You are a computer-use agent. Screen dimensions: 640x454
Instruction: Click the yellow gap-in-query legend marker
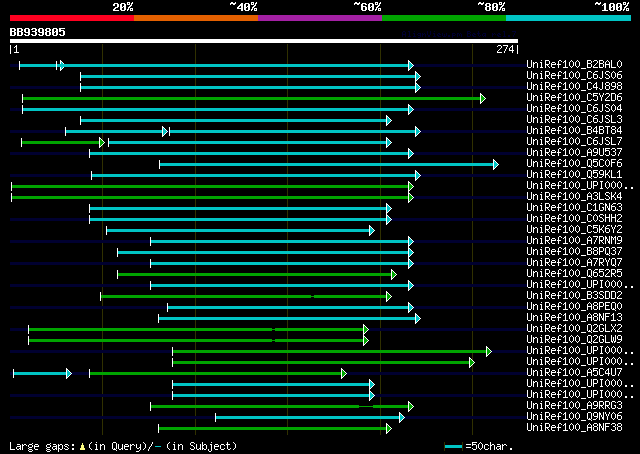click(82, 447)
